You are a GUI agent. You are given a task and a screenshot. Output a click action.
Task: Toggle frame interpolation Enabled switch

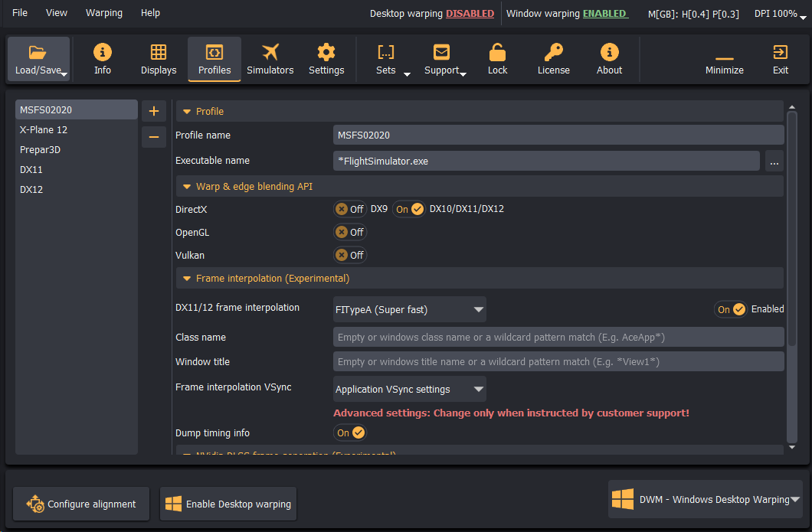point(731,309)
